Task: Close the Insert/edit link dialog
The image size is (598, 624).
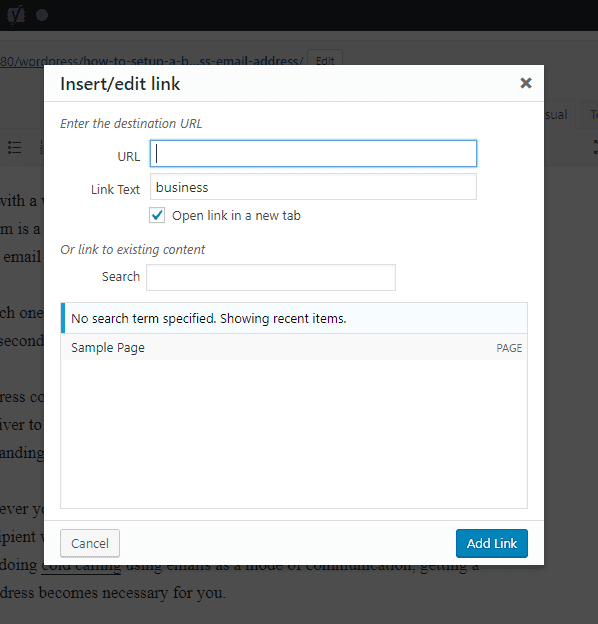Action: tap(526, 83)
